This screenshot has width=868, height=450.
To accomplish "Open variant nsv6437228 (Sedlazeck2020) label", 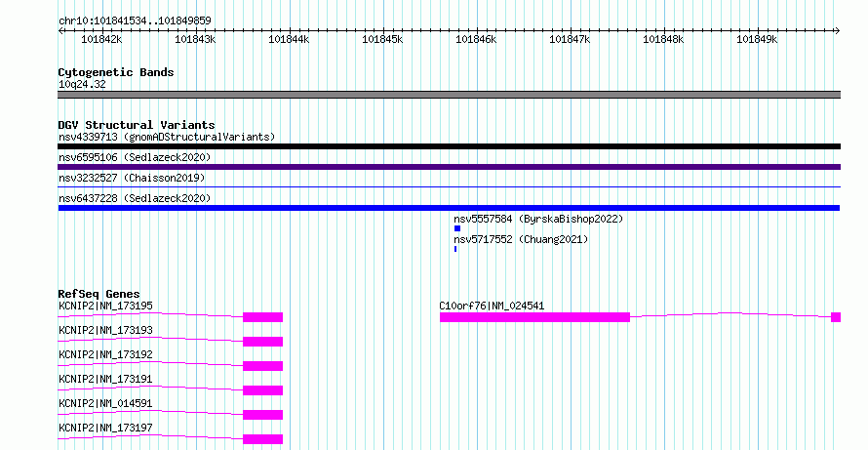I will coord(135,198).
